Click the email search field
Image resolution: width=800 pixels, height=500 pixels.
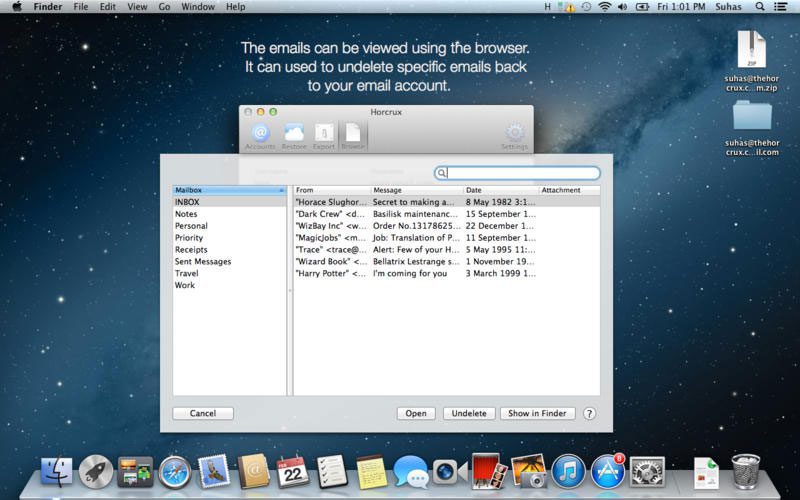(x=522, y=173)
